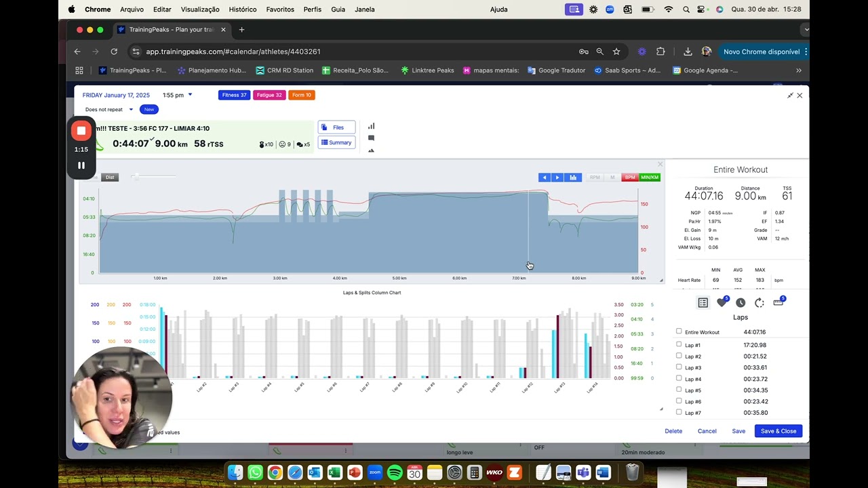868x488 pixels.
Task: Open the Histórico menu
Action: coord(243,9)
